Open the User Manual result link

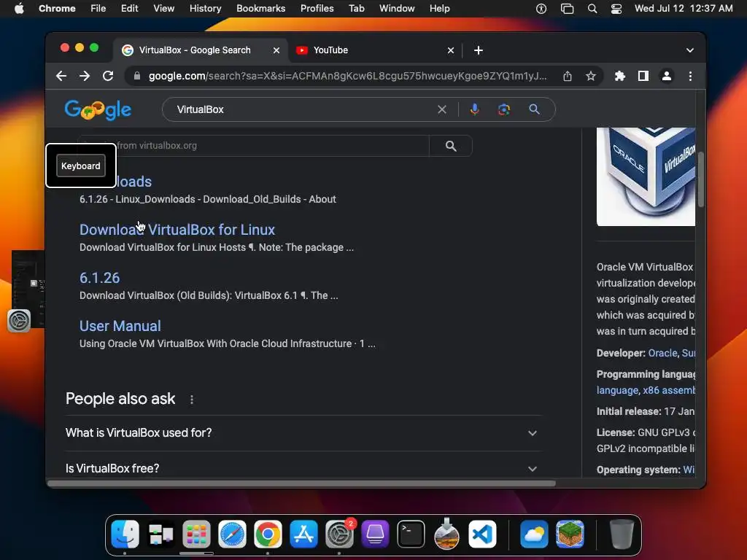[x=120, y=326]
